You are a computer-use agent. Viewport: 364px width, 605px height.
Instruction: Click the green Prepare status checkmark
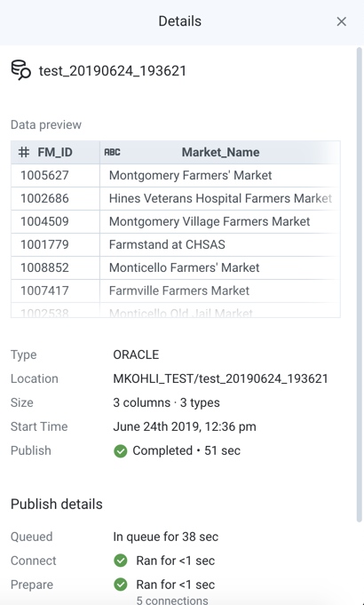tap(121, 585)
